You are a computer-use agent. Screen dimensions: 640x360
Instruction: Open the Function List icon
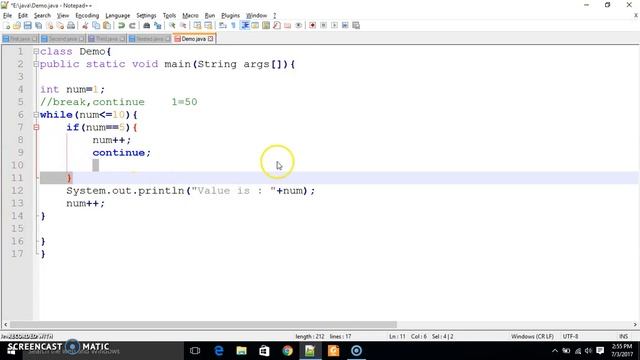[x=277, y=25]
